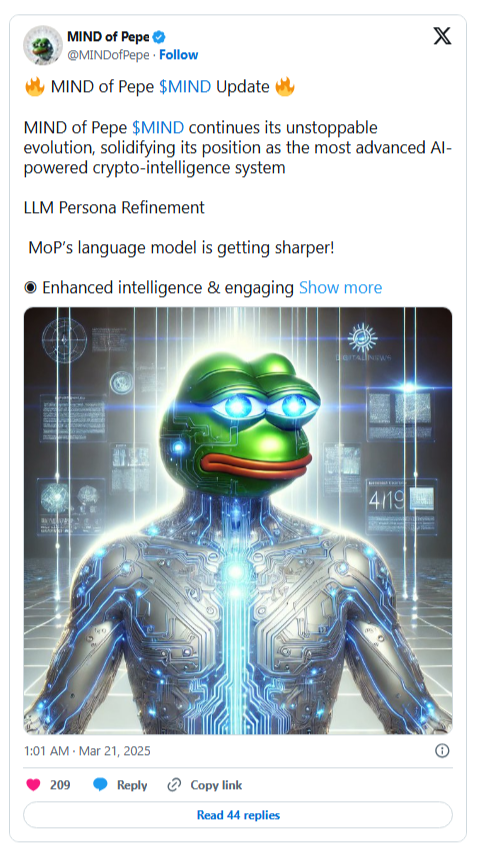Click the 'LLM Persona Refinement' tweet text
Screen dimensions: 486x852
tap(114, 208)
